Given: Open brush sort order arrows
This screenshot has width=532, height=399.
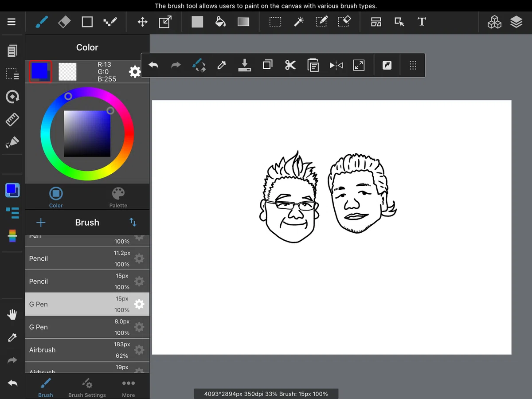Looking at the screenshot, I should pyautogui.click(x=133, y=222).
